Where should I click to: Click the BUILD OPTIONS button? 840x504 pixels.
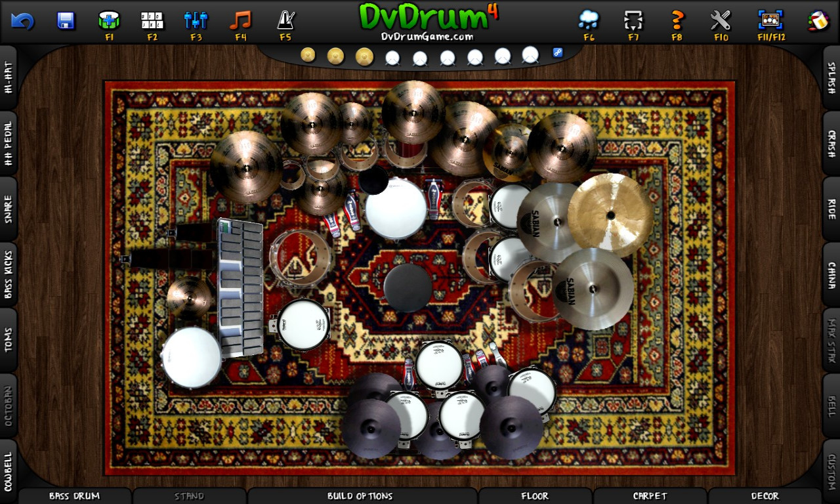click(360, 496)
